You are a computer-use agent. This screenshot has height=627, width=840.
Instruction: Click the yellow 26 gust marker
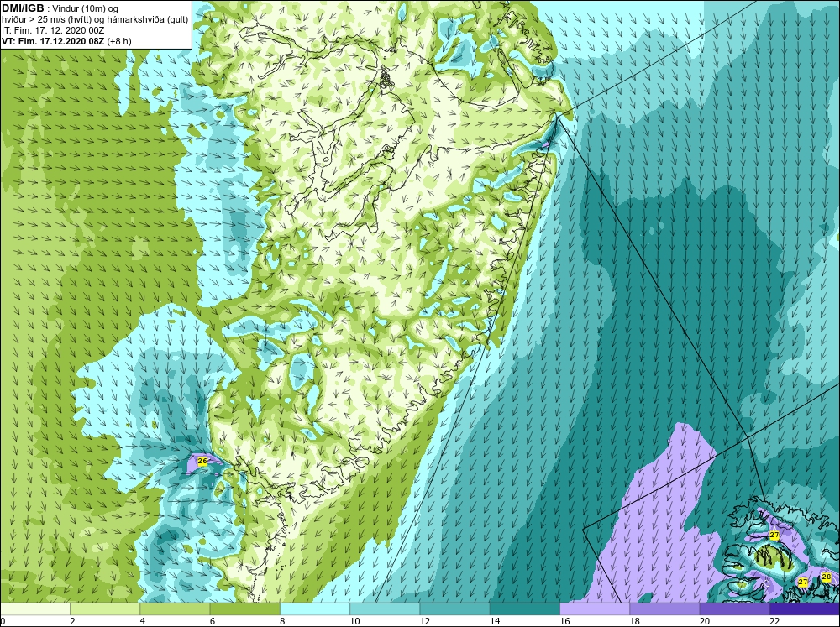point(202,461)
